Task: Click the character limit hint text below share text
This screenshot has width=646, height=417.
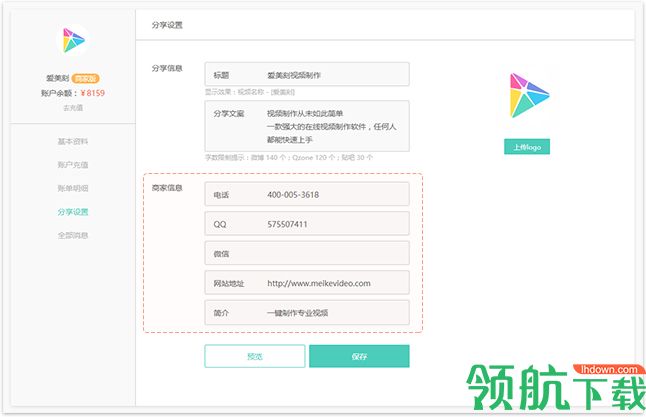Action: pos(289,157)
